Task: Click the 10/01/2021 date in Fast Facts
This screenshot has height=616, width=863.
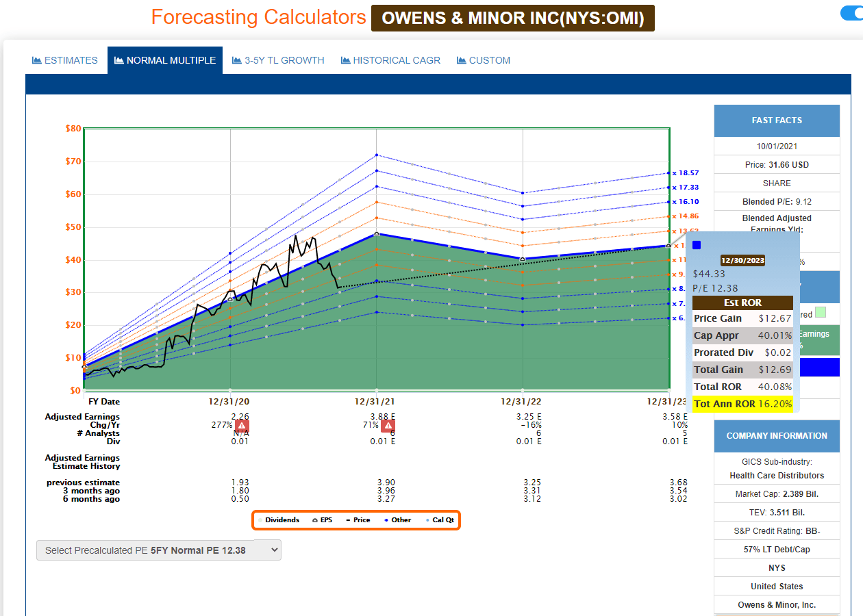Action: coord(777,146)
